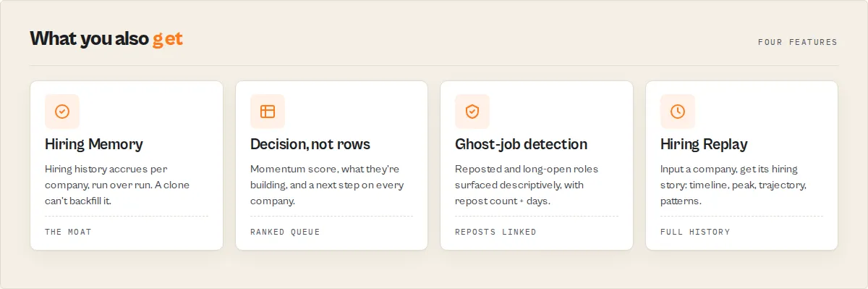Click the RANKED QUEUE label
Screen dimensions: 868x289
click(x=285, y=232)
